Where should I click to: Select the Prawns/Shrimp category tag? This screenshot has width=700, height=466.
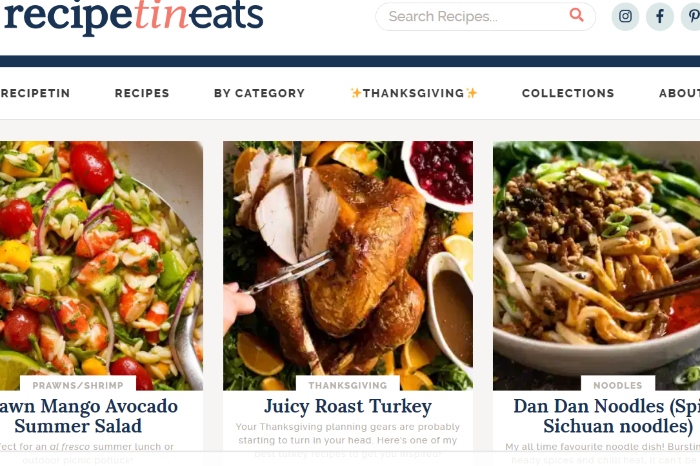pos(78,385)
